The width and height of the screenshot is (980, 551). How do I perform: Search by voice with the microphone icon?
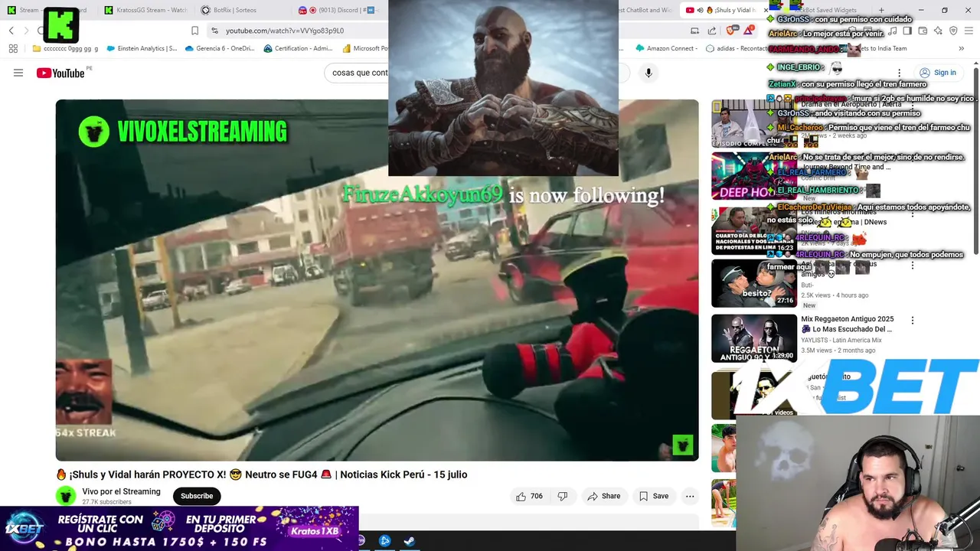[648, 73]
